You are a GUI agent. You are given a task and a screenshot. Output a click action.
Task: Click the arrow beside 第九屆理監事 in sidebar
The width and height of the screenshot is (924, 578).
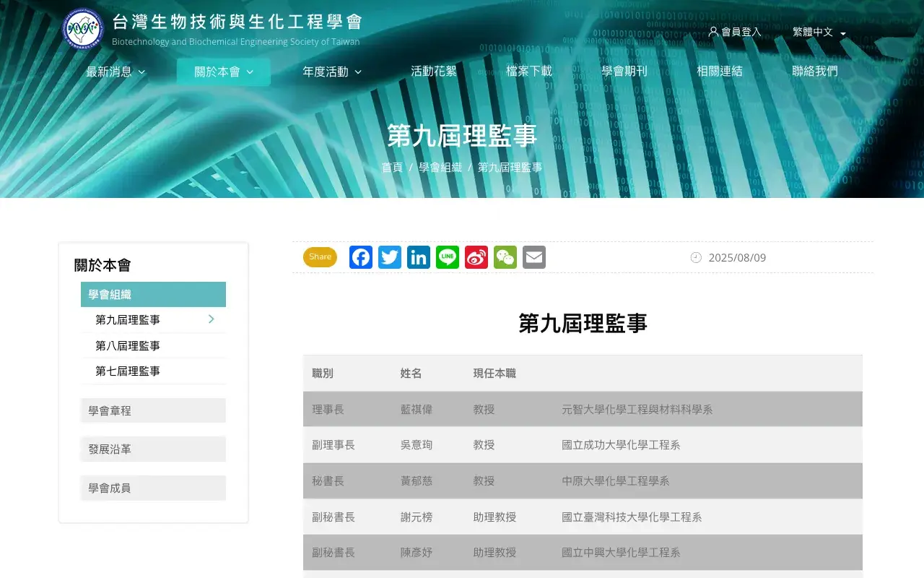tap(212, 319)
